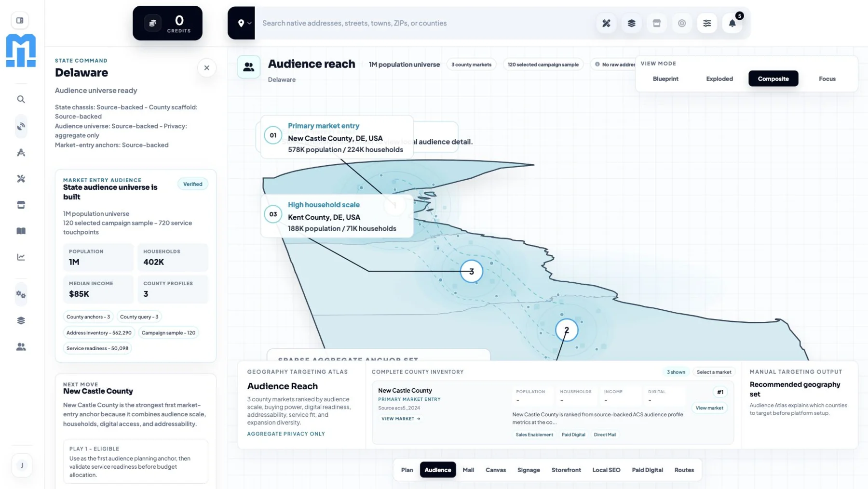Open the J user avatar

tap(22, 465)
